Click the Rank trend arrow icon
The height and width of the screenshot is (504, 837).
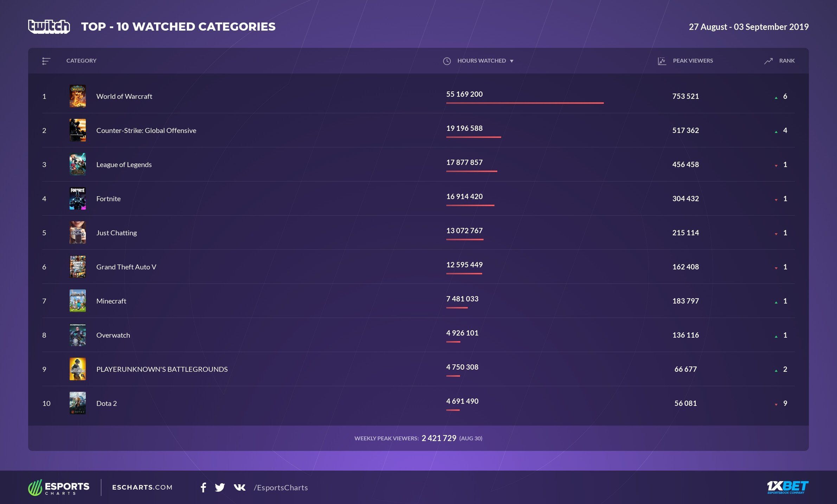[768, 61]
